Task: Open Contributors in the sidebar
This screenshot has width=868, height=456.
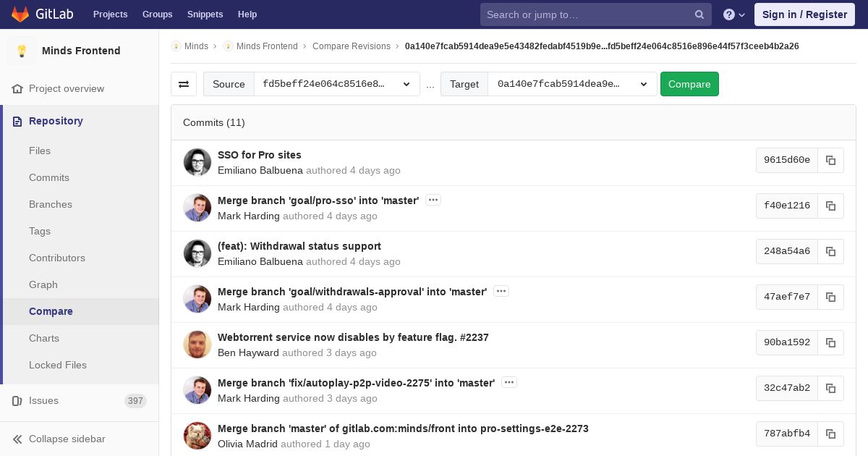Action: tap(57, 258)
